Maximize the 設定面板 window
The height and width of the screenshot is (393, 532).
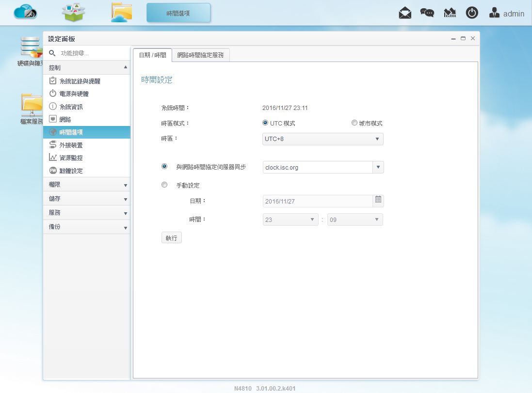(x=463, y=38)
